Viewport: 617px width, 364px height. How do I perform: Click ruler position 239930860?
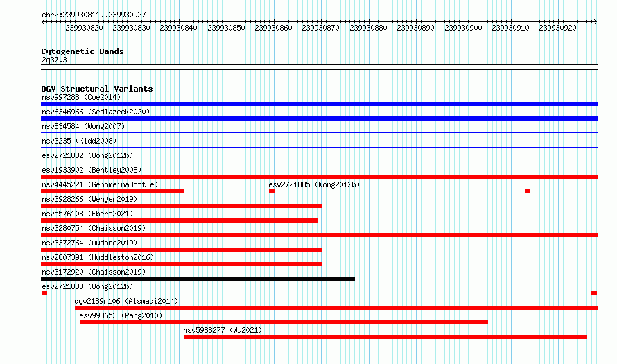[x=273, y=28]
